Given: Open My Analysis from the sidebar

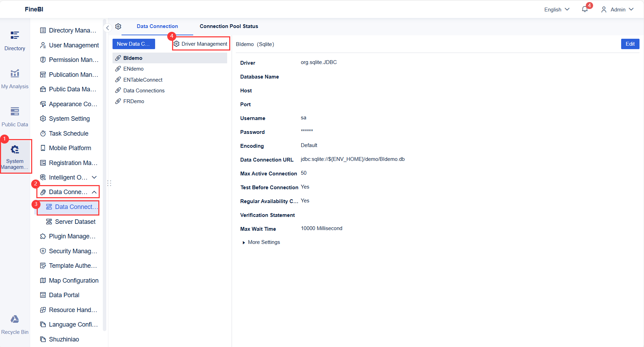Looking at the screenshot, I should pyautogui.click(x=15, y=79).
